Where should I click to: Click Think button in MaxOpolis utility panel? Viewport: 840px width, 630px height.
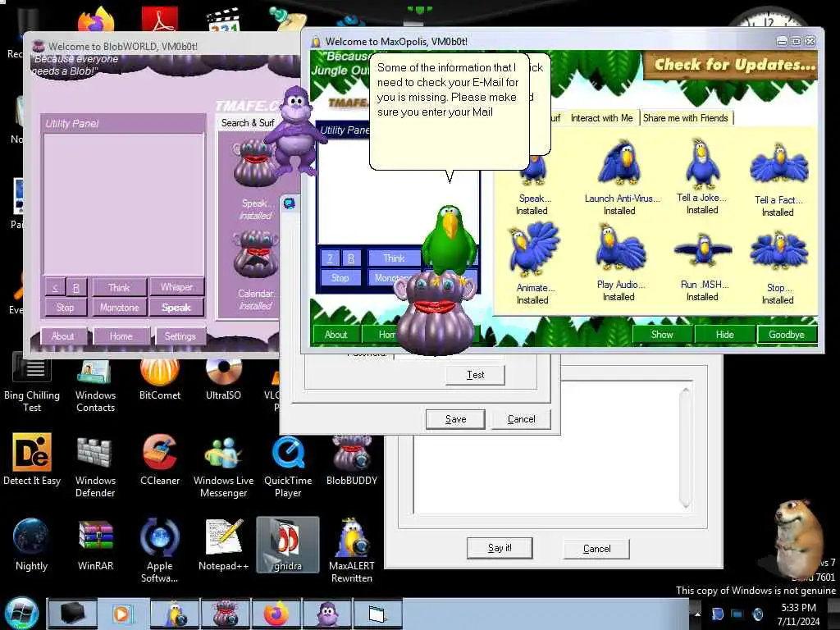point(394,258)
